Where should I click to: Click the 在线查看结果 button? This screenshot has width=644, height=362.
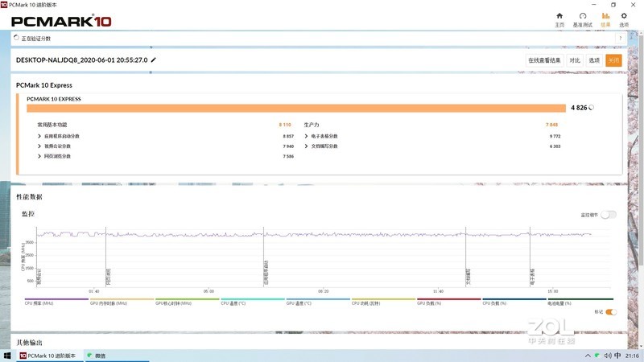pos(544,60)
